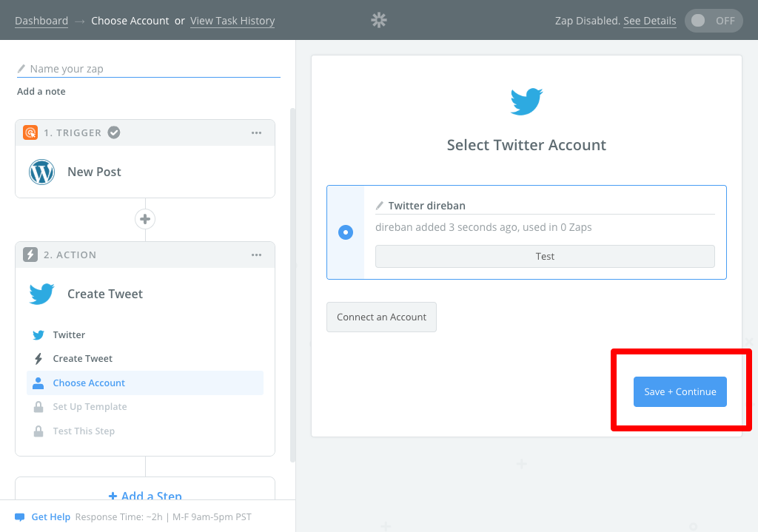Click the lock icon next to Set Up Template
The width and height of the screenshot is (758, 532).
(x=38, y=407)
